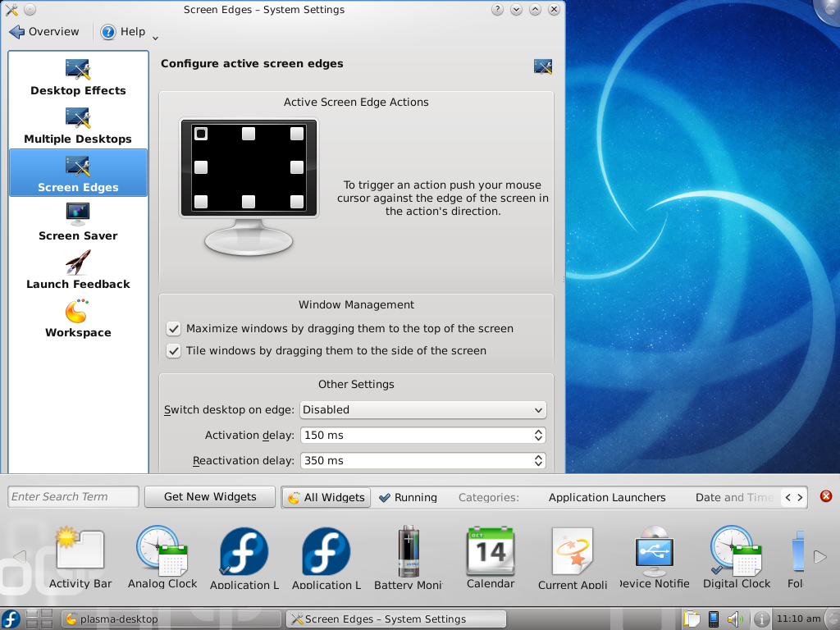
Task: Open volume control tray icon
Action: (x=736, y=619)
